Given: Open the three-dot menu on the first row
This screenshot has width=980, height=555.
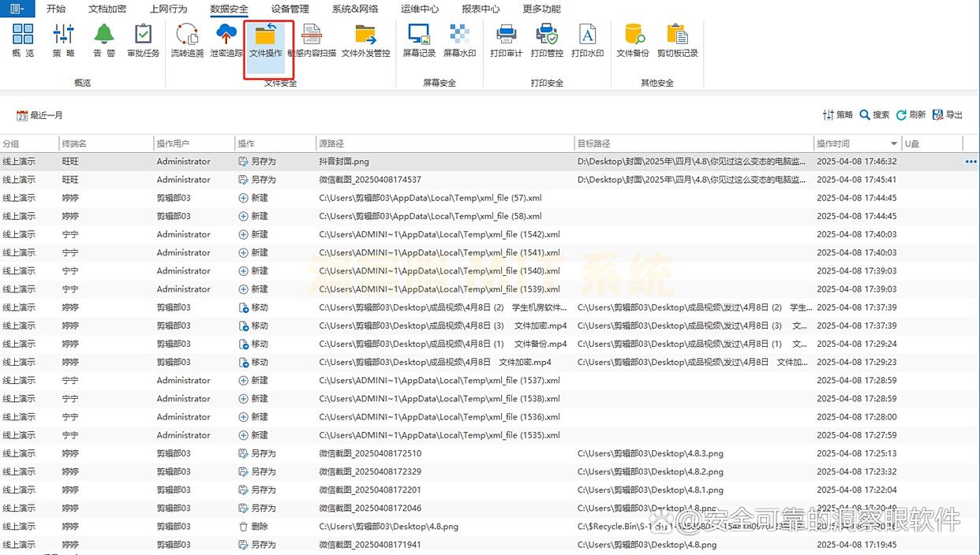Looking at the screenshot, I should [971, 162].
